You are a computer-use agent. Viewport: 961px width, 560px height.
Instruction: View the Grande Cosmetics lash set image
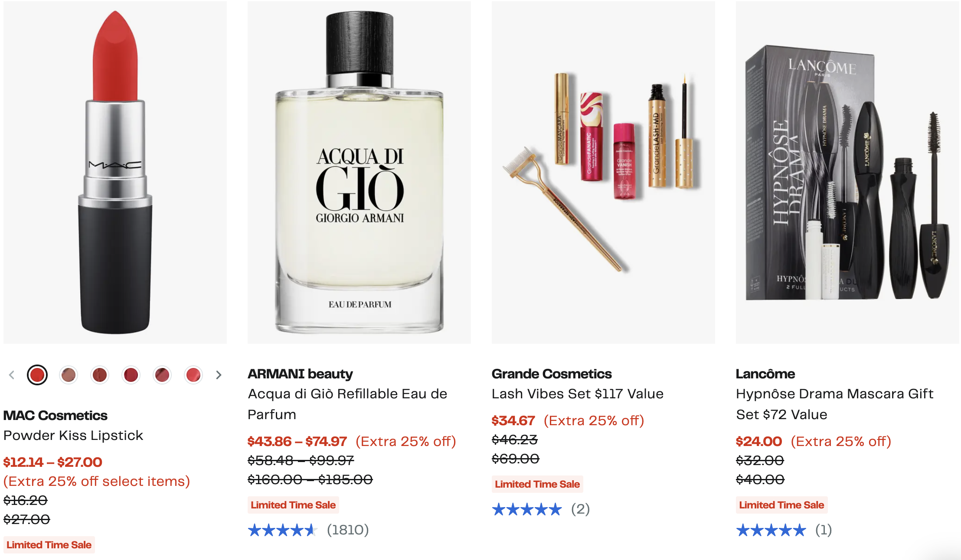[x=603, y=173]
